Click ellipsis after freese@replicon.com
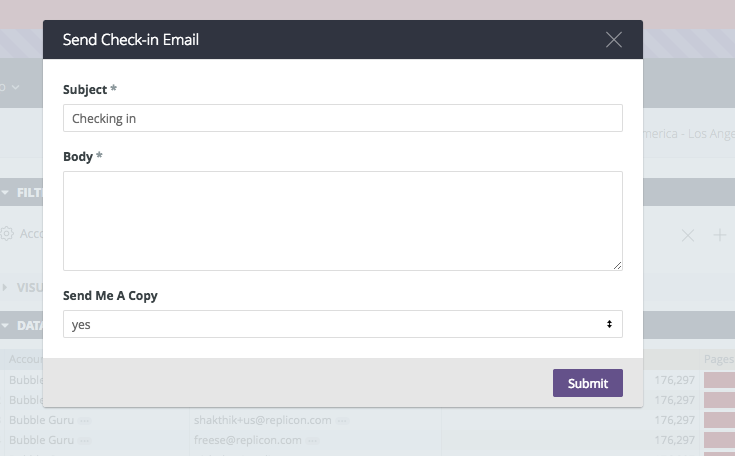 click(313, 441)
